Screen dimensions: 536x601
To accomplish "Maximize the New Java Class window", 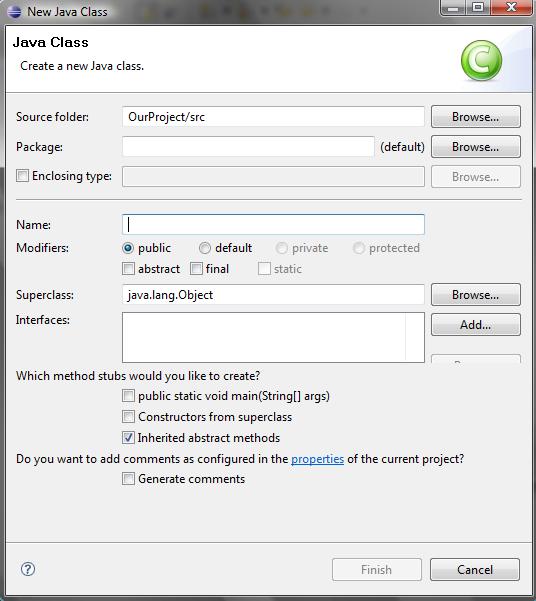I will click(478, 7).
